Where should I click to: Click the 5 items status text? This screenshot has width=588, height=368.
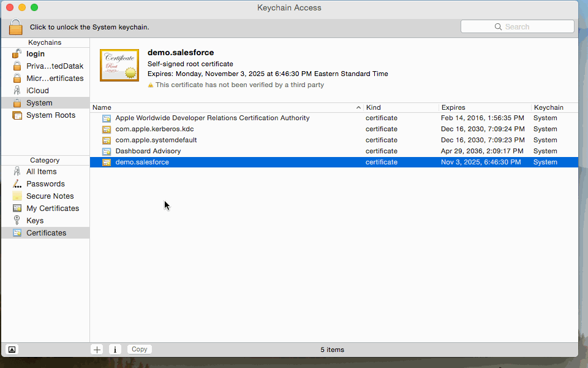[x=332, y=350]
